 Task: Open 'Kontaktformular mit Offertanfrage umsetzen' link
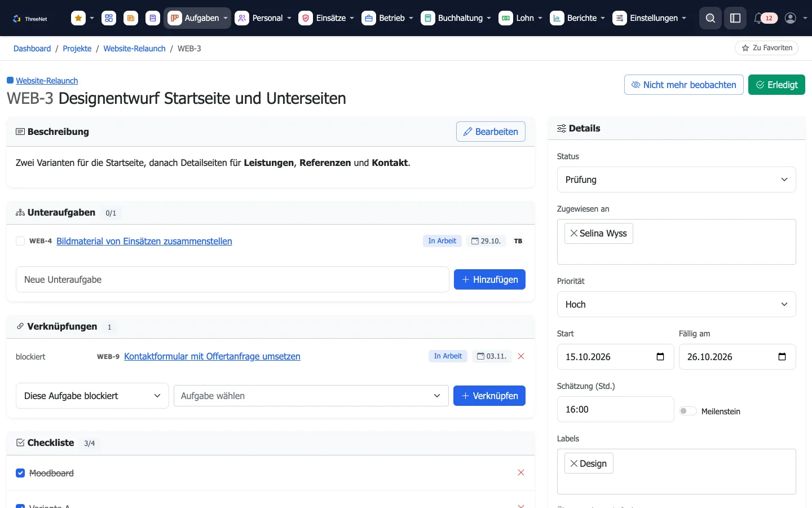click(x=212, y=356)
